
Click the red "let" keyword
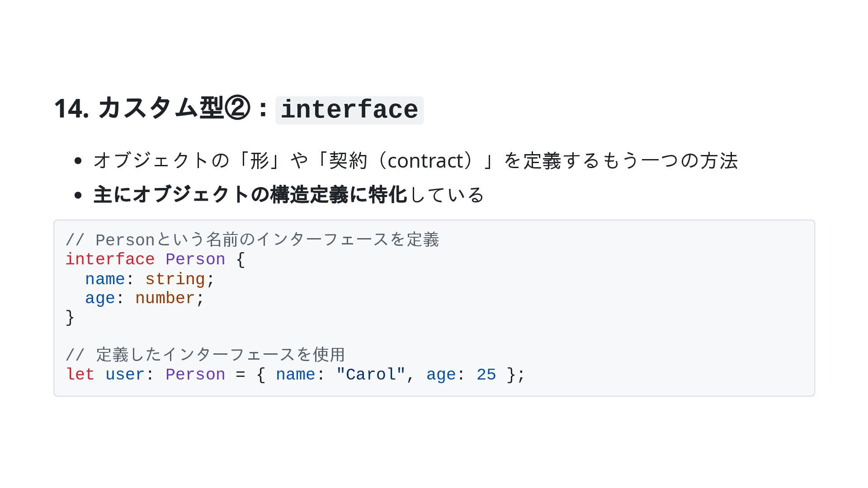tap(80, 375)
